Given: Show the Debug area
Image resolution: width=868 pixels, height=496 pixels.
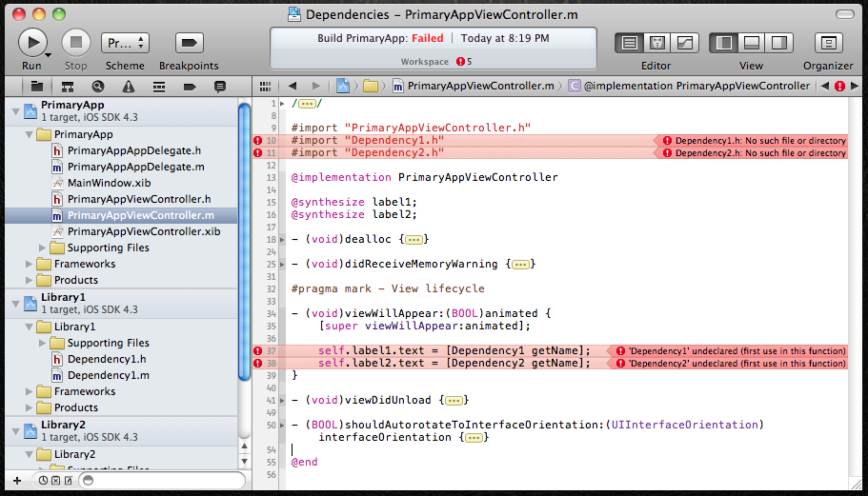Looking at the screenshot, I should (751, 43).
